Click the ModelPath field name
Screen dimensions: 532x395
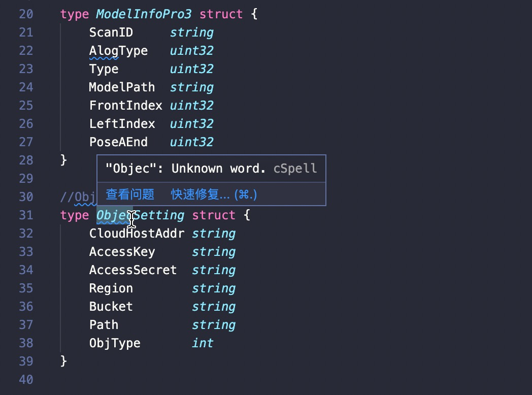tap(122, 87)
